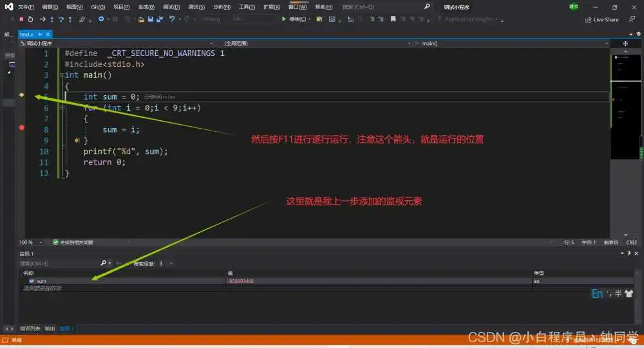Pin the text.c editor tab
Image resolution: width=644 pixels, height=348 pixels.
coord(40,34)
